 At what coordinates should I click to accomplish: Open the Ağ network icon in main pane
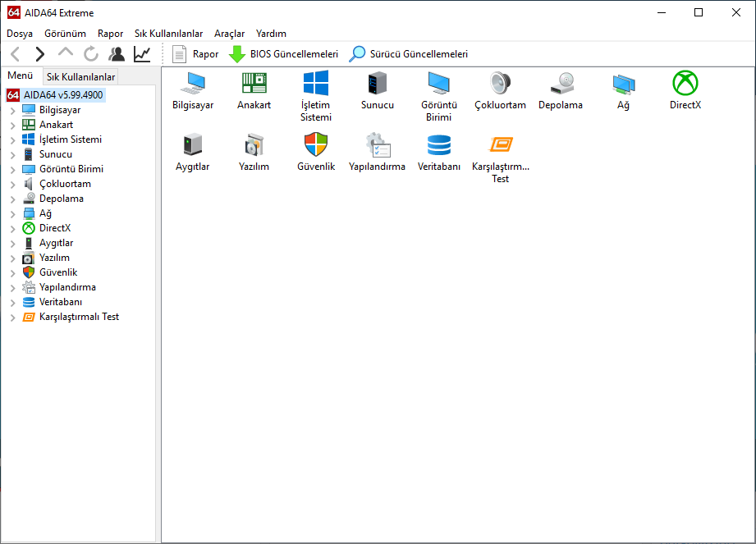pyautogui.click(x=623, y=84)
